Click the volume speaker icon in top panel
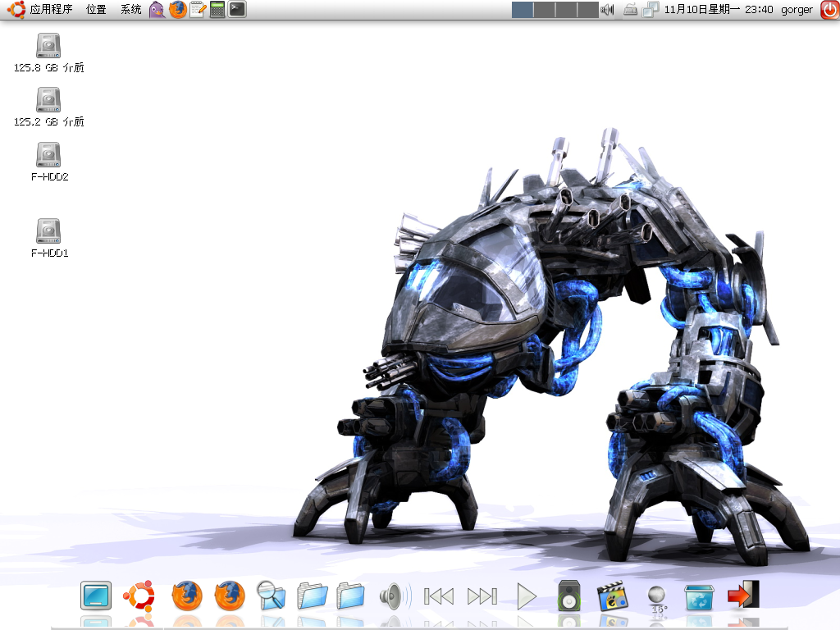The height and width of the screenshot is (630, 840). point(608,10)
